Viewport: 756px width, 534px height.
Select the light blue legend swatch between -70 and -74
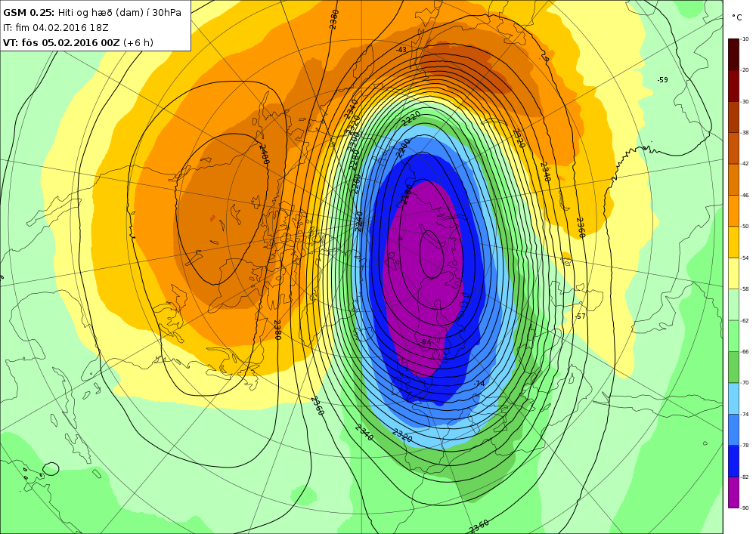[x=733, y=398]
